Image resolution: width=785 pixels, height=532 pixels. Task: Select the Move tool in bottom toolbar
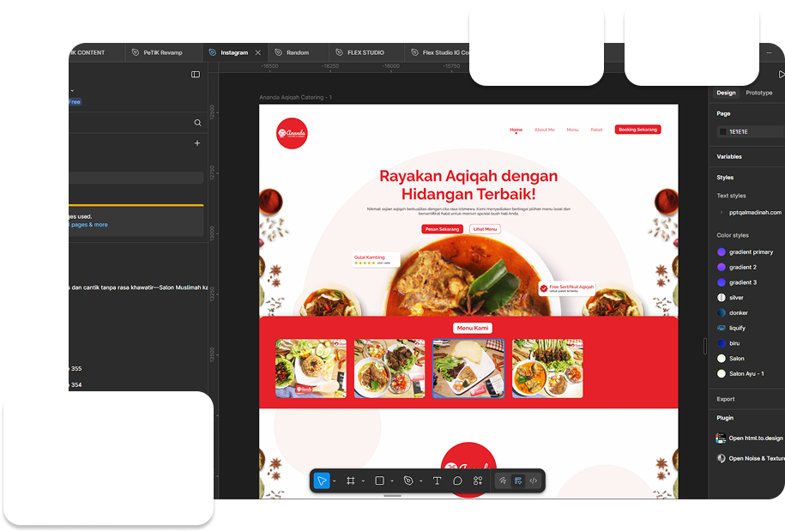(x=321, y=481)
